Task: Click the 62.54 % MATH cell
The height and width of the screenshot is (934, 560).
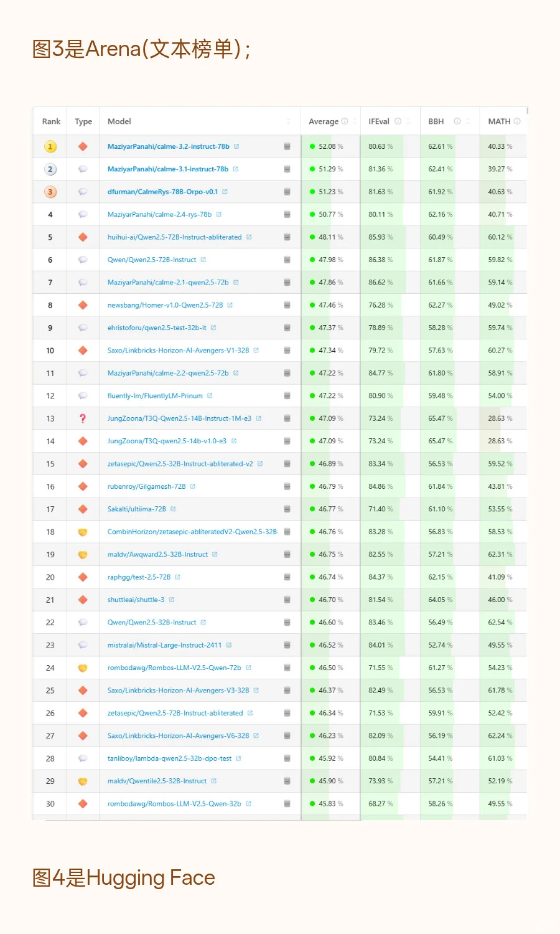Action: tap(503, 623)
